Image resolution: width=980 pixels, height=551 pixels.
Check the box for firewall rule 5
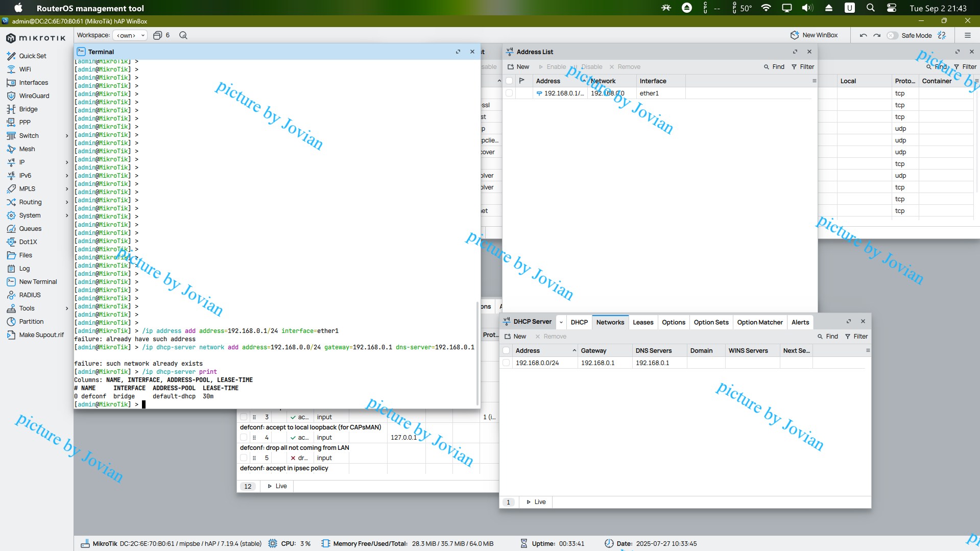click(x=244, y=458)
